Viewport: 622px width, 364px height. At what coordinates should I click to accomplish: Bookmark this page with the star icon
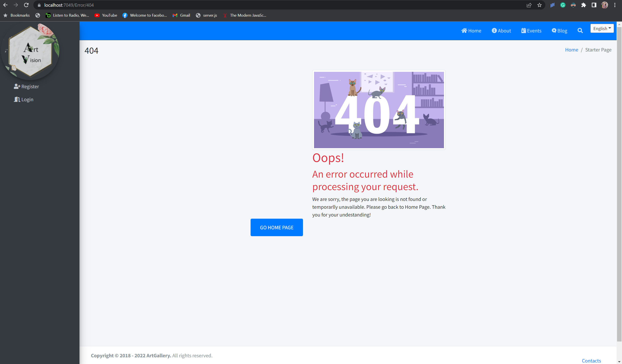tap(539, 5)
